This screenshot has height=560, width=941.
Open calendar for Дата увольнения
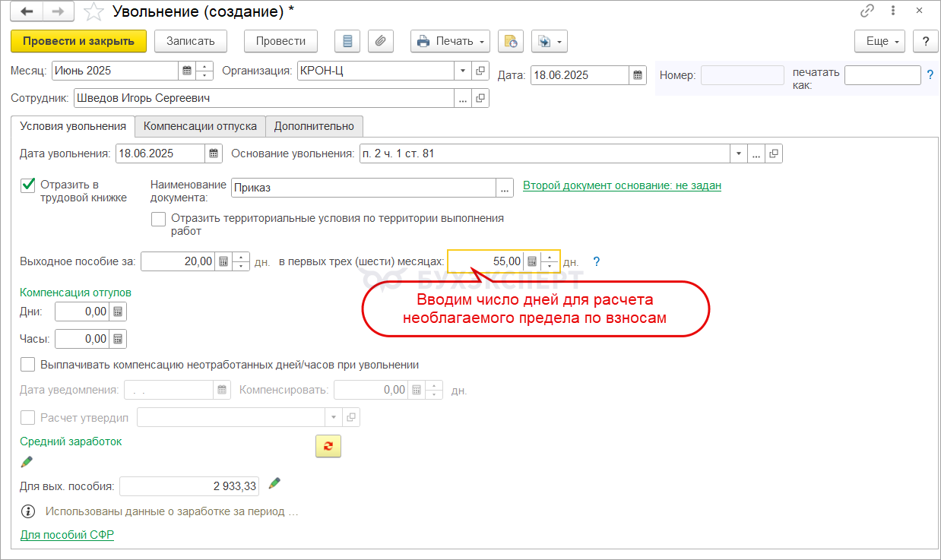[214, 153]
